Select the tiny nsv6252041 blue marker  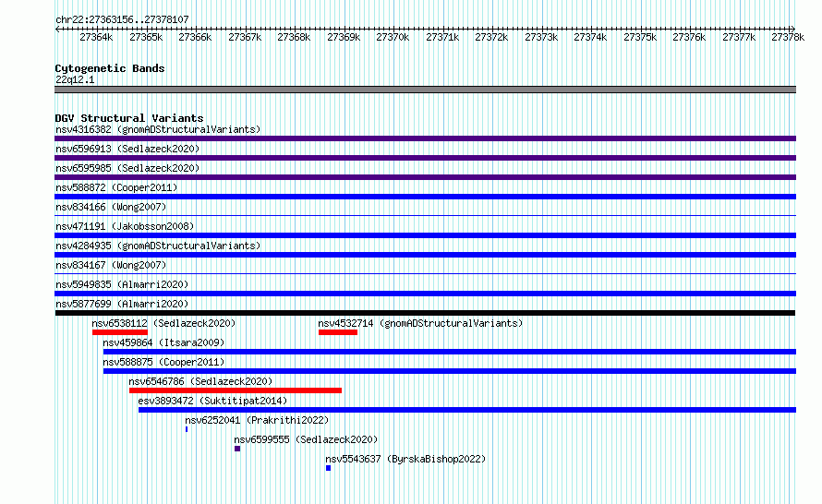(187, 429)
